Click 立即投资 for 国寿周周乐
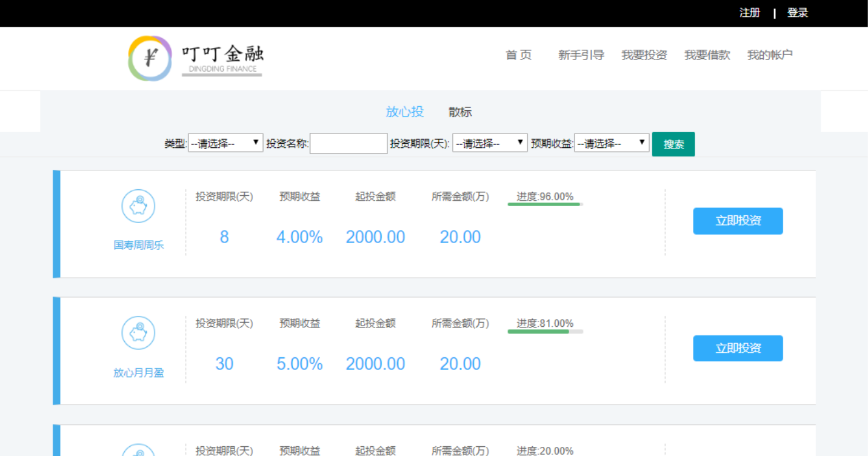Image resolution: width=868 pixels, height=456 pixels. tap(738, 221)
